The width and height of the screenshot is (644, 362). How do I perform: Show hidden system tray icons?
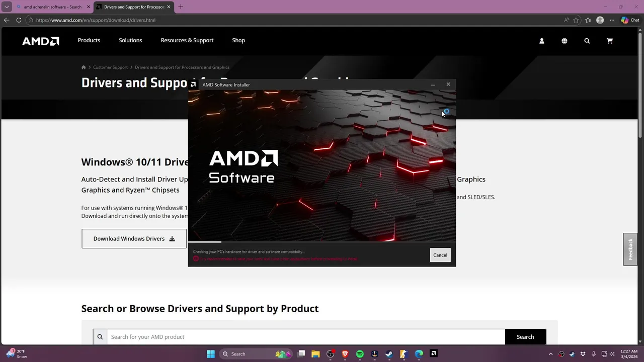coord(550,354)
